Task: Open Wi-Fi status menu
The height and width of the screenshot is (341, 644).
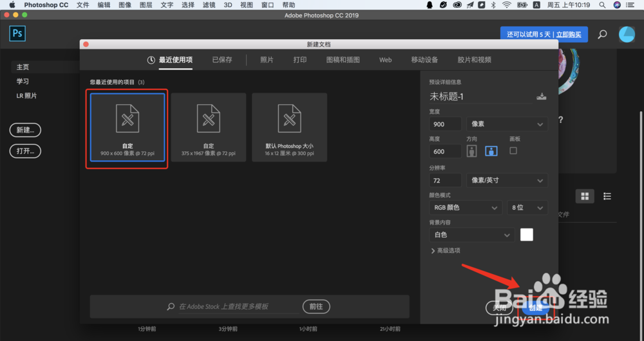Action: click(x=507, y=5)
